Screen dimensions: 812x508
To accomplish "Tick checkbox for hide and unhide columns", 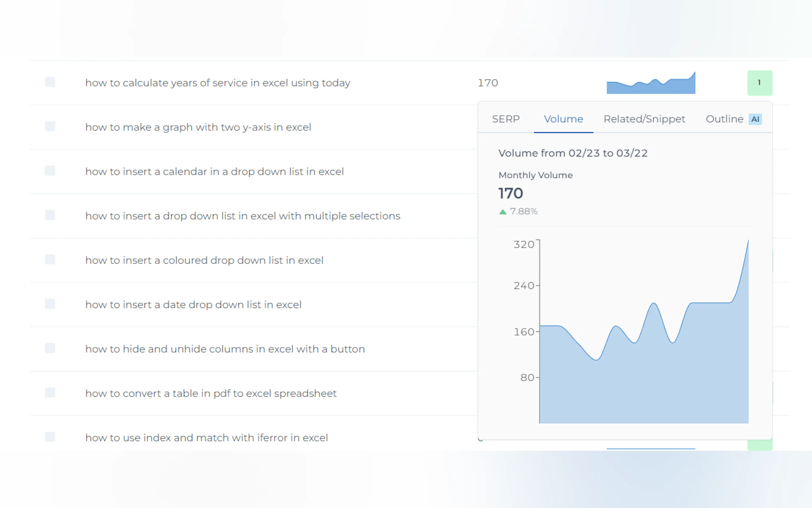I will click(x=50, y=348).
